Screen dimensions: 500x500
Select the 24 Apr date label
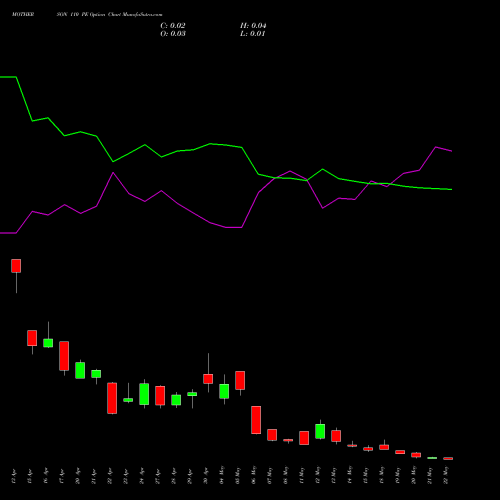(141, 476)
